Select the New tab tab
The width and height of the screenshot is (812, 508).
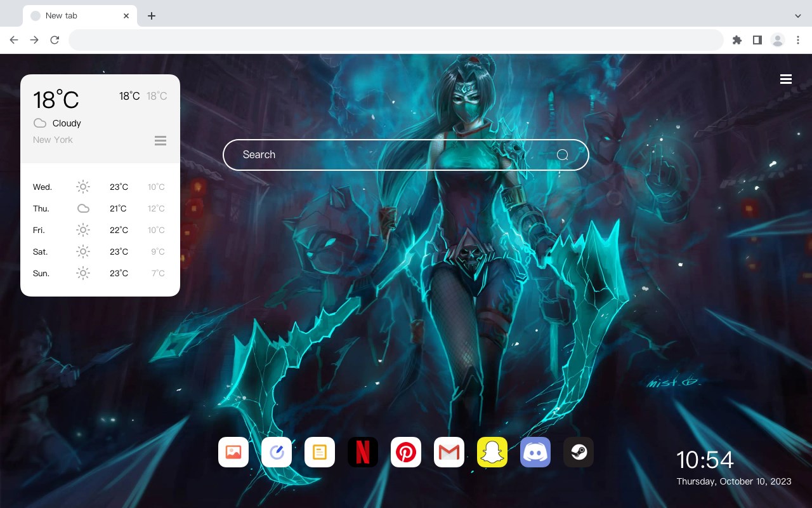point(79,16)
